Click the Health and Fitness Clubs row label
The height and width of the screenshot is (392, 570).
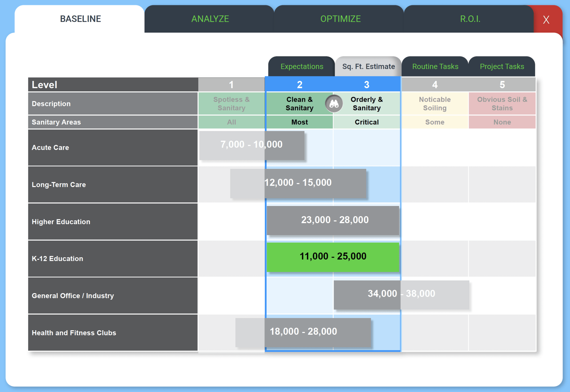[x=113, y=333]
